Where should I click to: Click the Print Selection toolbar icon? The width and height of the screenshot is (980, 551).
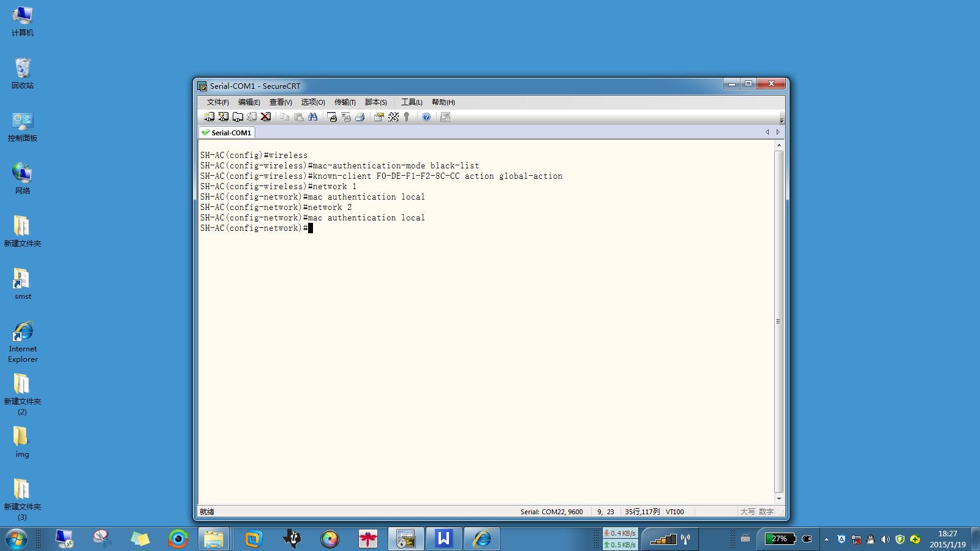tap(346, 117)
